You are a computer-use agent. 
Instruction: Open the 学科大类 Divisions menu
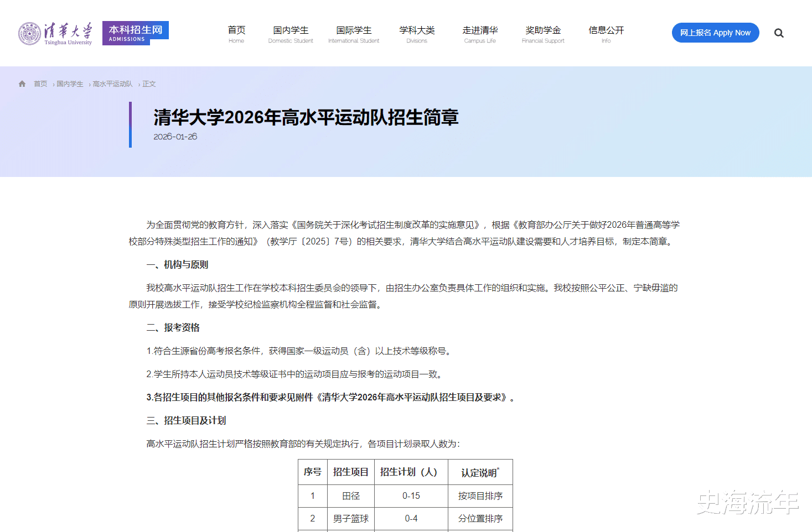417,34
